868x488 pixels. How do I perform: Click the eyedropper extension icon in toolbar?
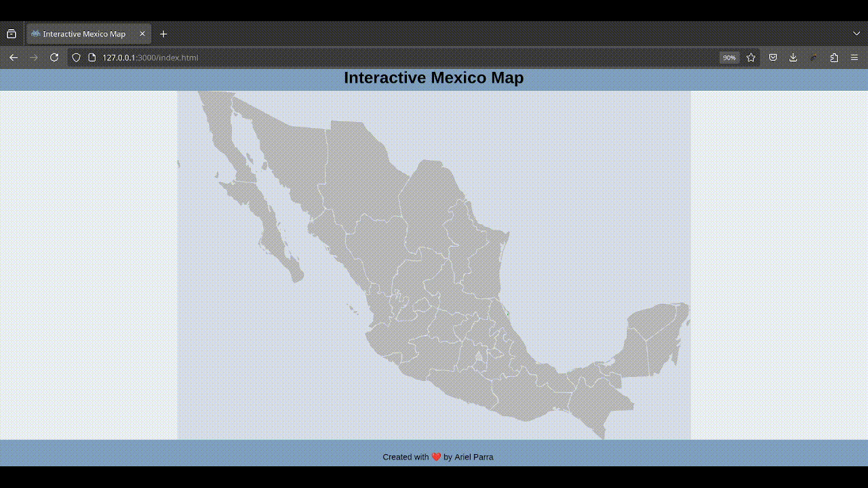(x=814, y=58)
